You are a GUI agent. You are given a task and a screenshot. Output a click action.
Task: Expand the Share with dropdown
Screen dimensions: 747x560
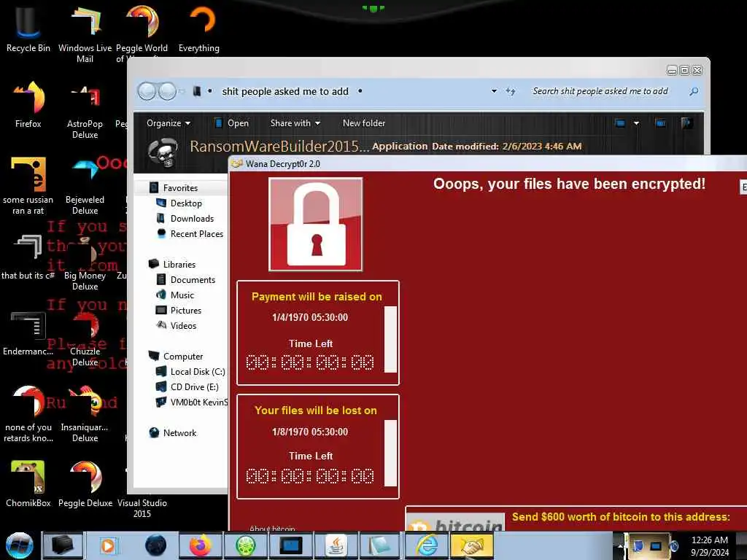pos(295,123)
